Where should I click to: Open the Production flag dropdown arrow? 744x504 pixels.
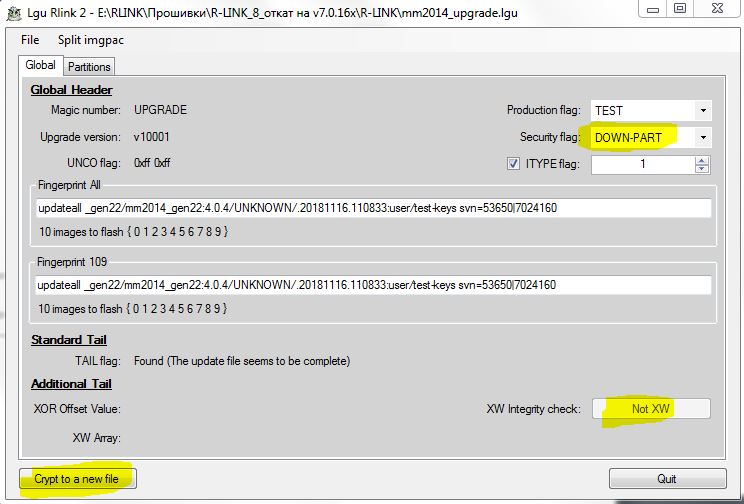pyautogui.click(x=703, y=111)
